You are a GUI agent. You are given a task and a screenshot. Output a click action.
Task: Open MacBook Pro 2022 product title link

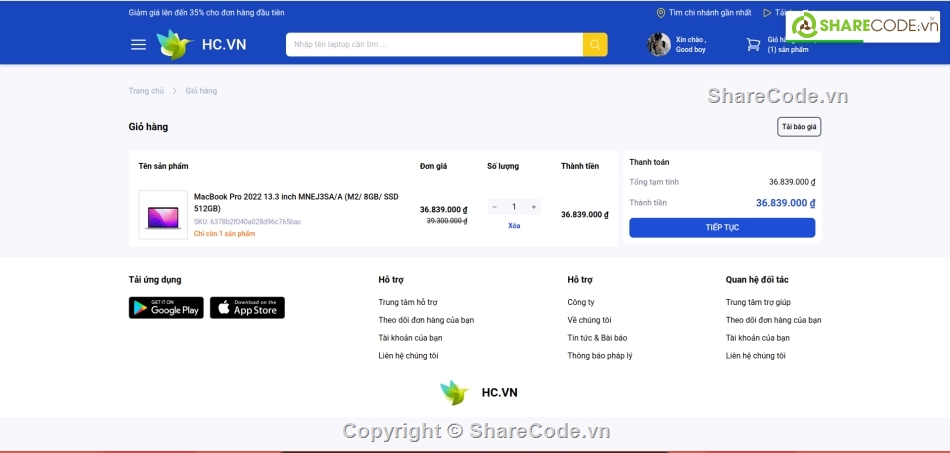(296, 202)
